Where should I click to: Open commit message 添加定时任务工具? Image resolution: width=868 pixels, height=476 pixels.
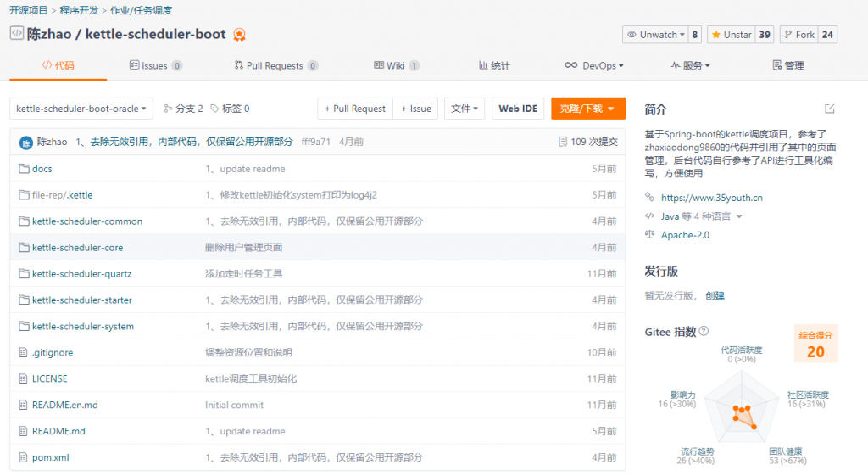(x=243, y=274)
